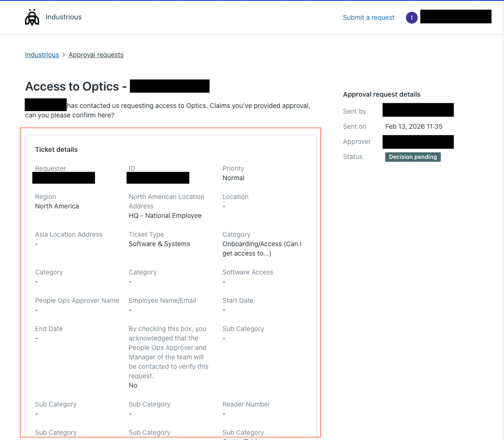Open the user avatar with letter t
This screenshot has width=504, height=440.
412,17
